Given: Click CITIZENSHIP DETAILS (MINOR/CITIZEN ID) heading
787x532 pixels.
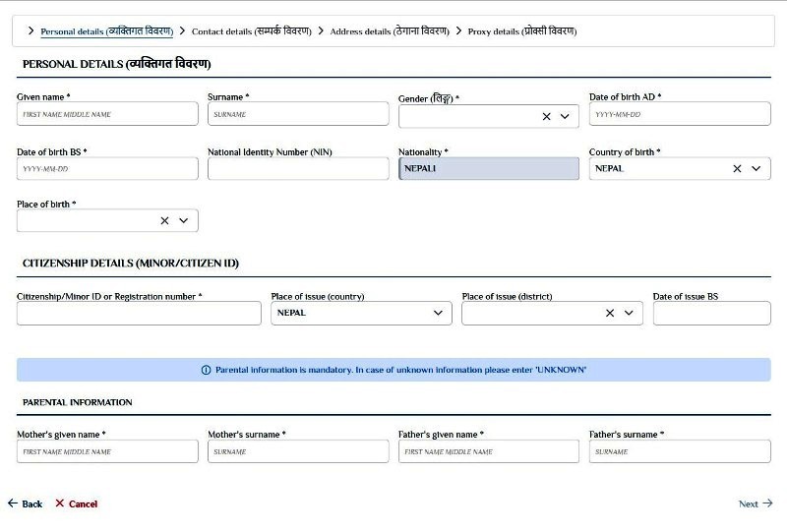Looking at the screenshot, I should pyautogui.click(x=131, y=263).
